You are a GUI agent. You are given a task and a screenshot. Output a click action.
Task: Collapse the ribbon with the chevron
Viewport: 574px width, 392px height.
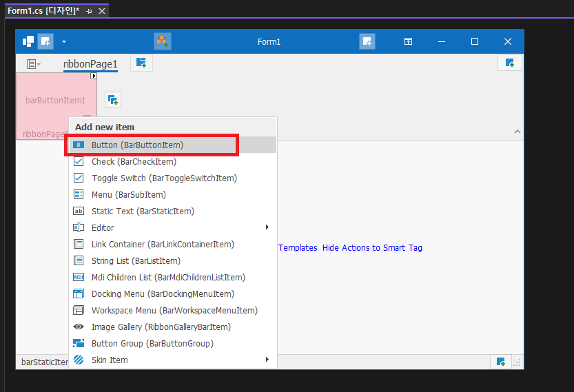(x=517, y=132)
